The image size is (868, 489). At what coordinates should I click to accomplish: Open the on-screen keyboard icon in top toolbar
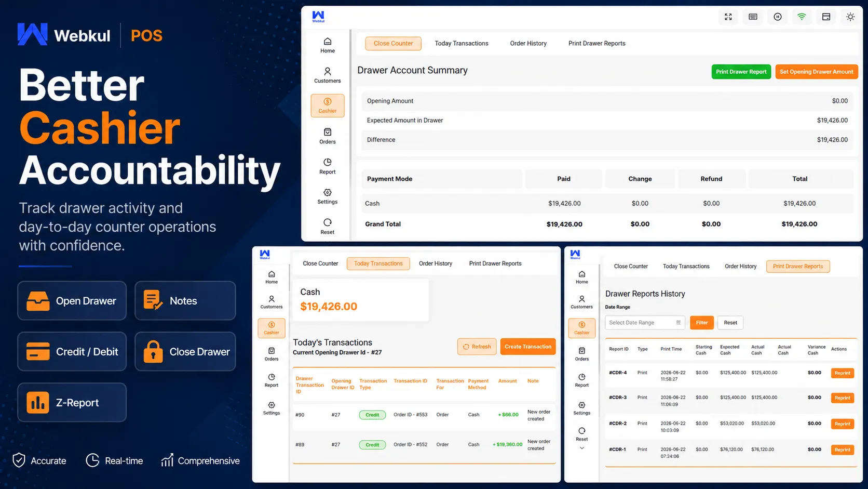(x=753, y=17)
